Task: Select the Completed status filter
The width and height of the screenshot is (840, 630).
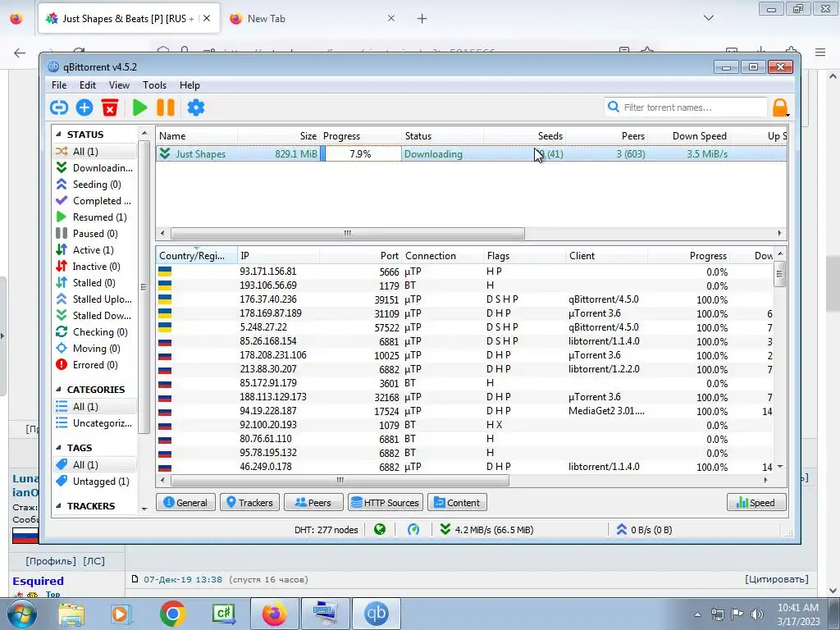Action: pyautogui.click(x=94, y=201)
